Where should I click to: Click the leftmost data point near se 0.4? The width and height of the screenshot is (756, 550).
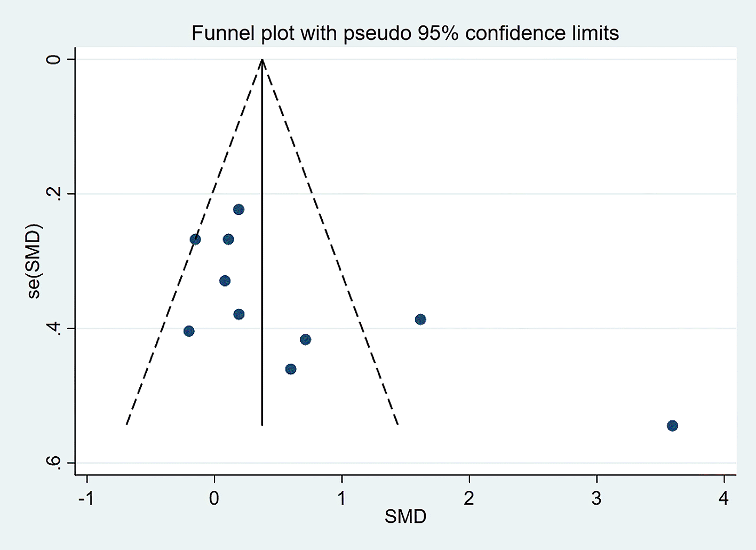(x=189, y=331)
